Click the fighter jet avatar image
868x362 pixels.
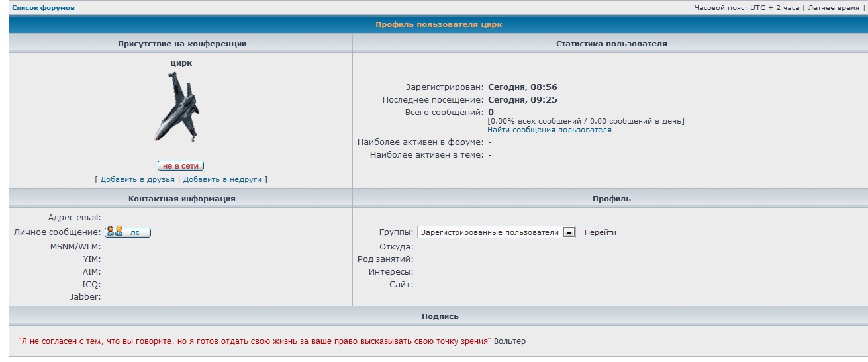[x=177, y=107]
